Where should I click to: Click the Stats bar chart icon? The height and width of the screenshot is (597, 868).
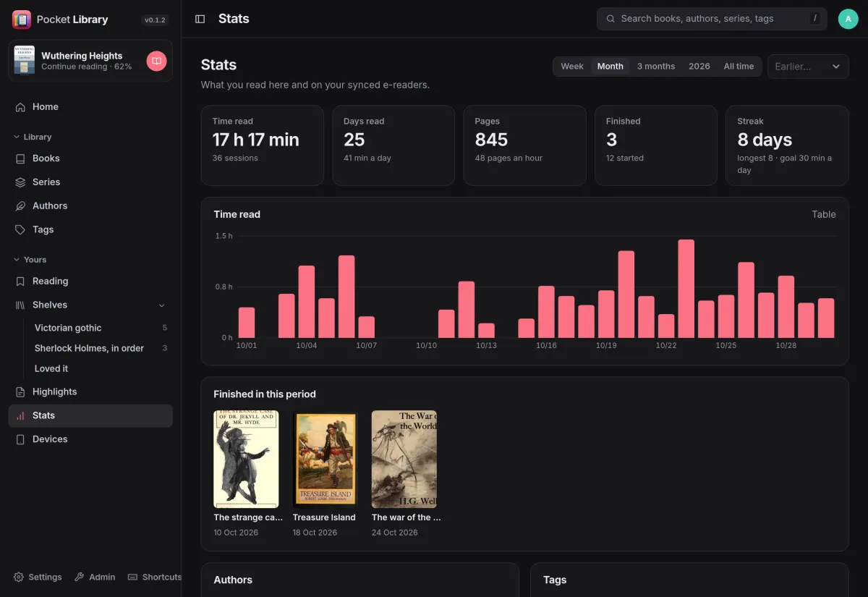point(20,415)
